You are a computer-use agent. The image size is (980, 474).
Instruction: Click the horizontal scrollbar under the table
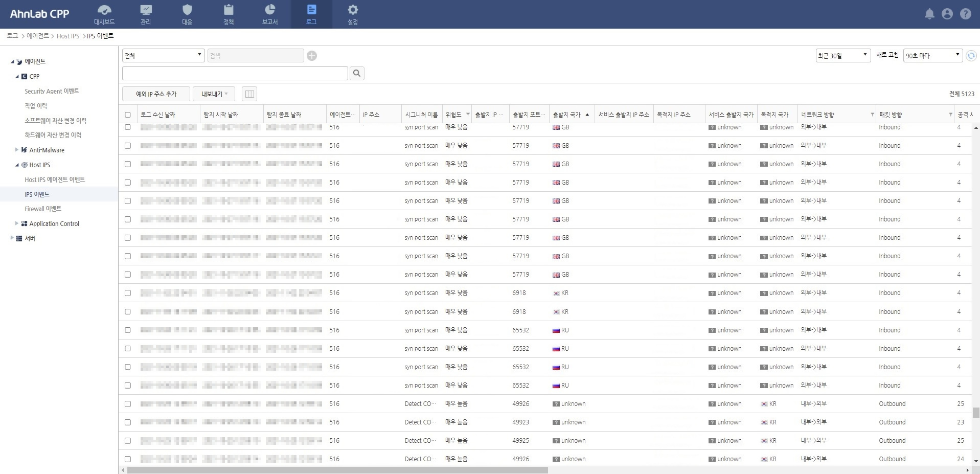(x=337, y=470)
